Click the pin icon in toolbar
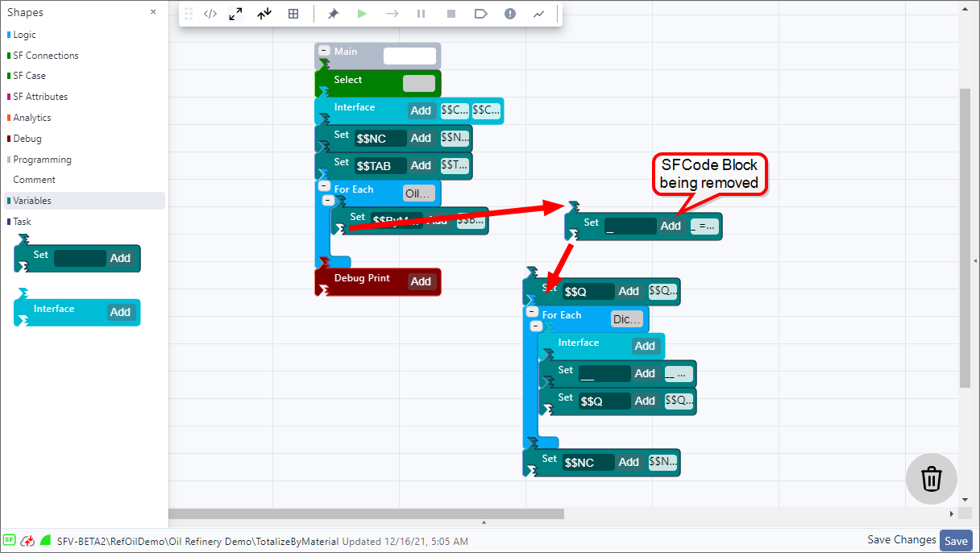This screenshot has height=553, width=980. 332,14
